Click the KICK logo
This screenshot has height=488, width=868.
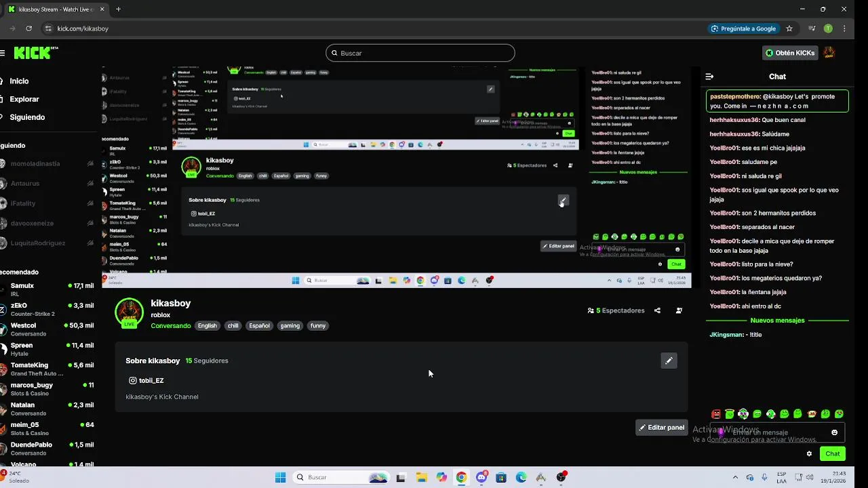click(x=36, y=53)
